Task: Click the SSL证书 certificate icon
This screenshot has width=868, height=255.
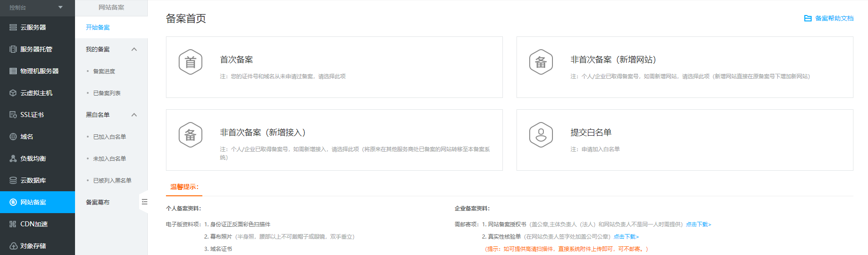Action: point(13,115)
